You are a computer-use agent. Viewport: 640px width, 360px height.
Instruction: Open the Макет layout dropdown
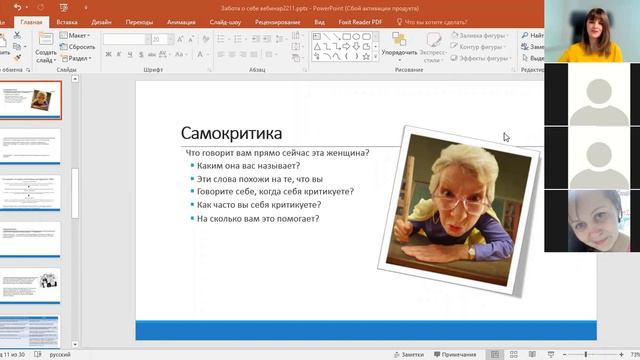tap(75, 36)
